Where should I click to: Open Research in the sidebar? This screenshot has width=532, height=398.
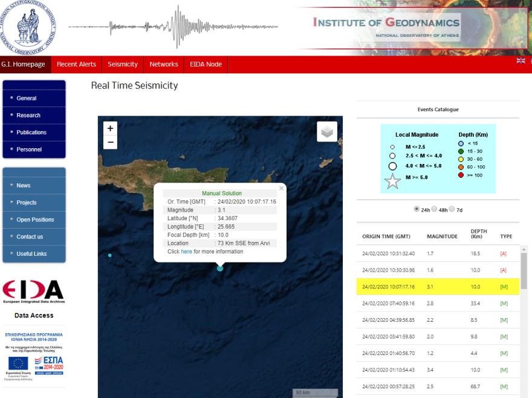(34, 115)
